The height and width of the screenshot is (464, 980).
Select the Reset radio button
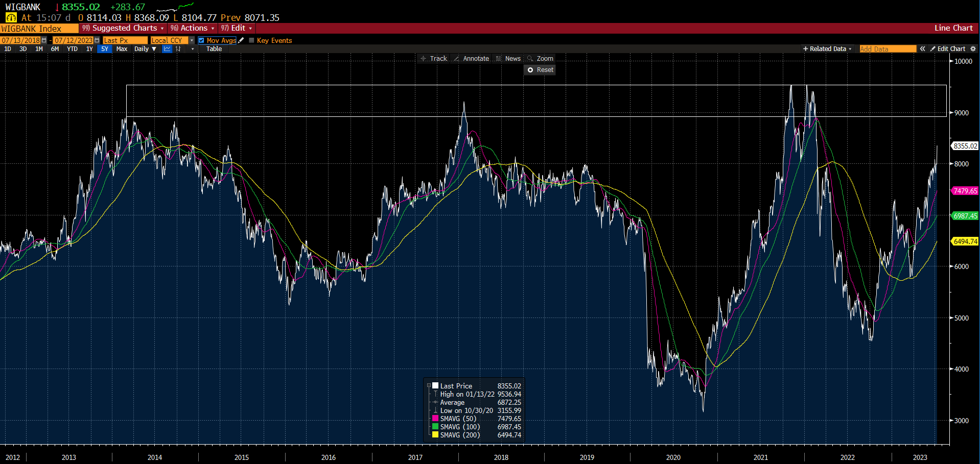530,70
